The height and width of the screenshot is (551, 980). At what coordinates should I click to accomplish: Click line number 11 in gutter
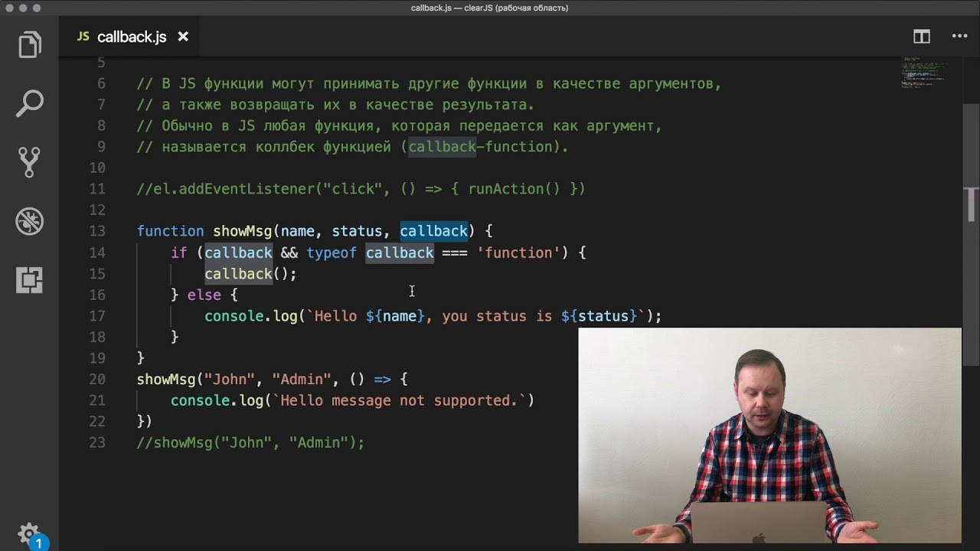[x=97, y=189]
